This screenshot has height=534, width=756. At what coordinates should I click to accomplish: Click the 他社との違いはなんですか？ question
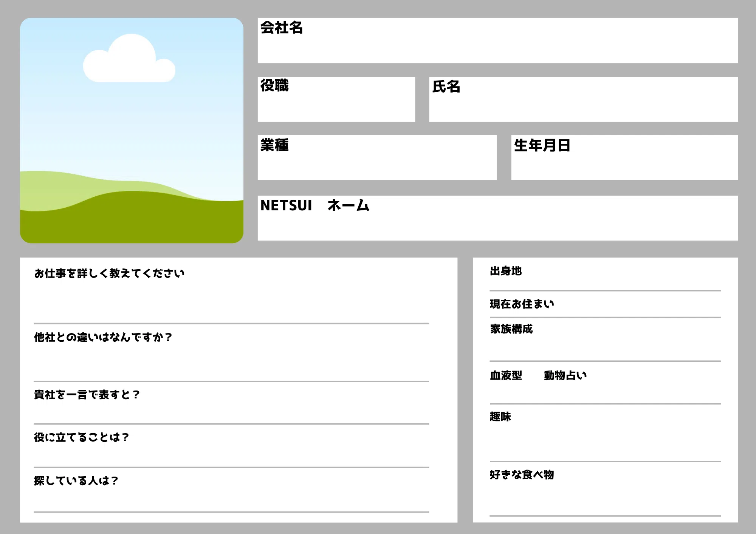(103, 337)
